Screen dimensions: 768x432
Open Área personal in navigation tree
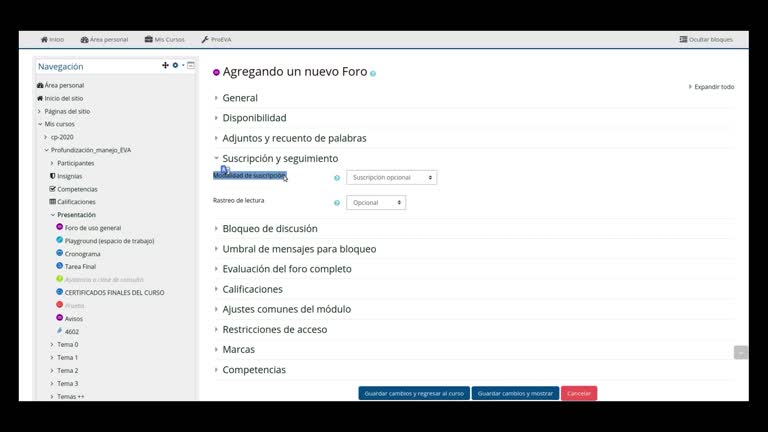[x=64, y=85]
